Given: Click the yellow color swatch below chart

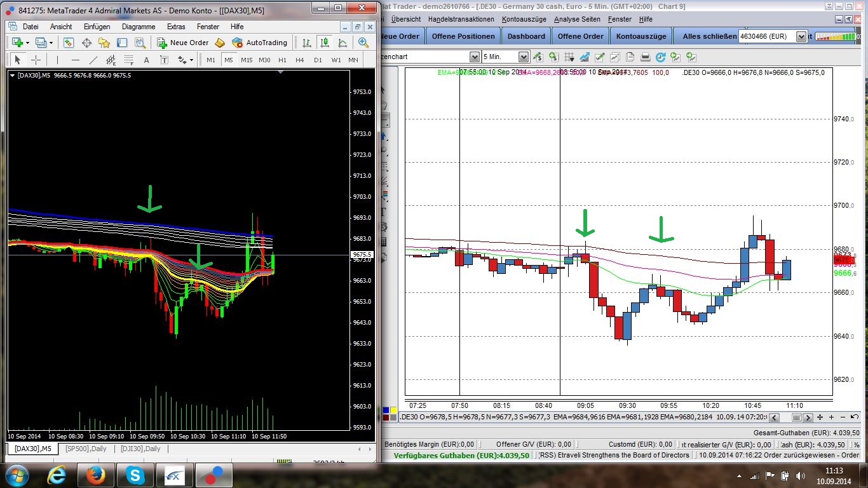Looking at the screenshot, I should coord(394,410).
